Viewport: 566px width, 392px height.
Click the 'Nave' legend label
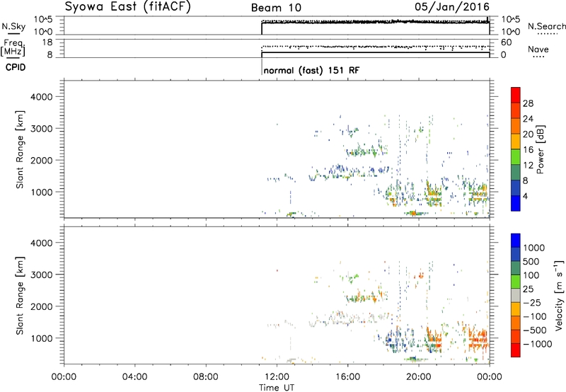tap(538, 49)
